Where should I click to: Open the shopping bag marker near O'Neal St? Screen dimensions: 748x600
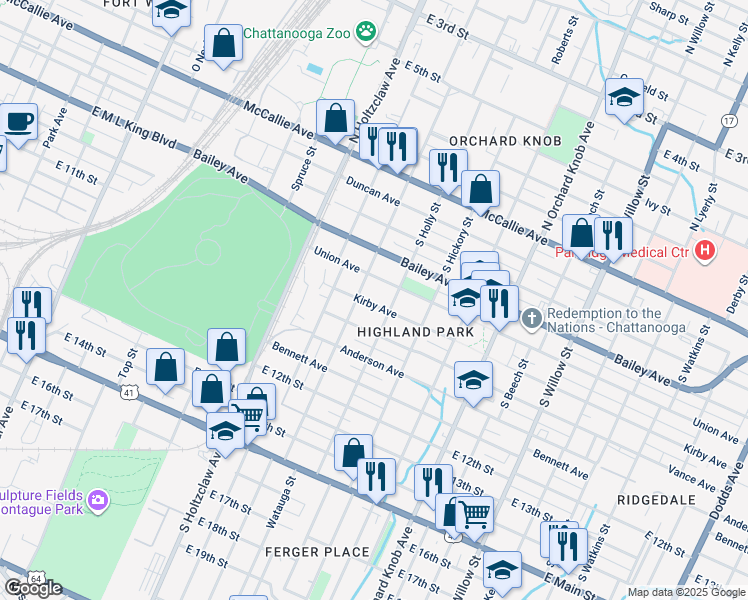point(223,44)
